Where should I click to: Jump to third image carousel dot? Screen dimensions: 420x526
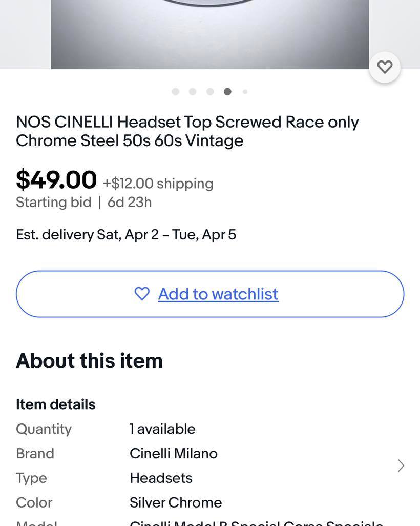point(210,92)
